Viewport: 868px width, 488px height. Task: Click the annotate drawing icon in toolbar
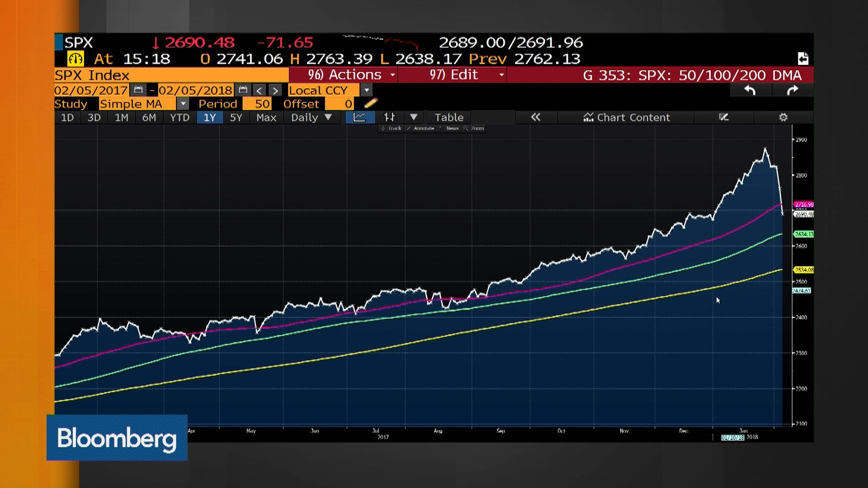tap(723, 117)
